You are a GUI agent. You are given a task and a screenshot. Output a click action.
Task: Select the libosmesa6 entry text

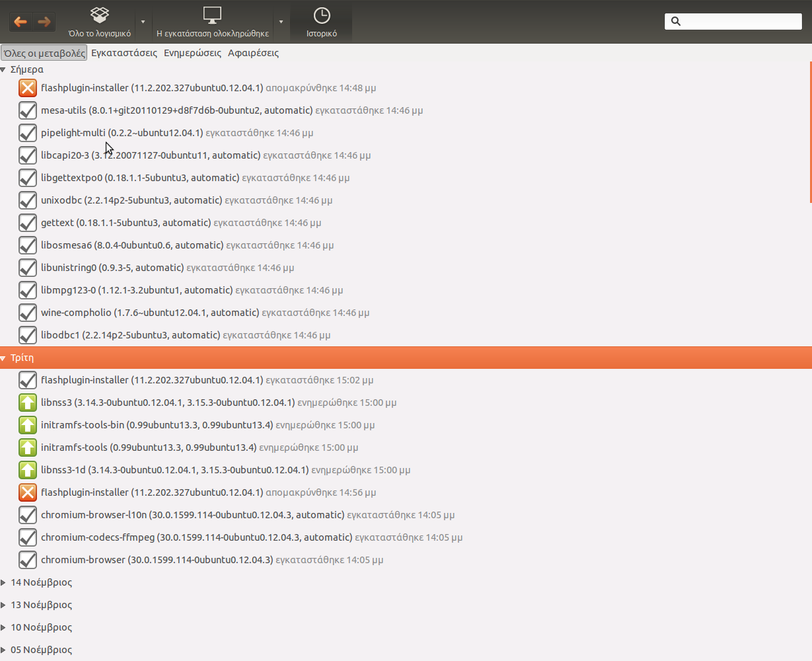(187, 245)
